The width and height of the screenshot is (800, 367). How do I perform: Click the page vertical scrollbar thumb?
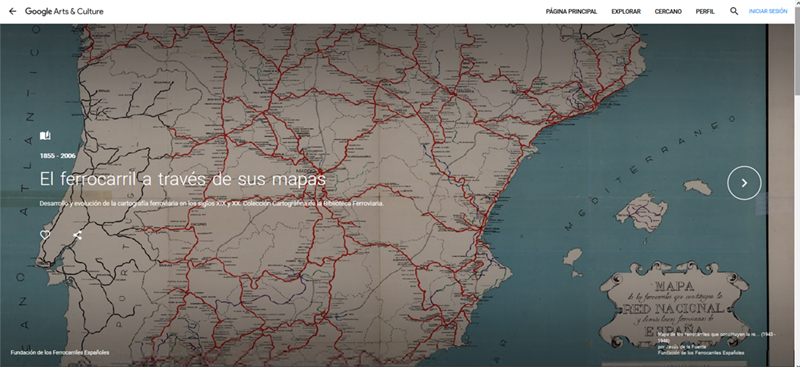click(x=797, y=51)
